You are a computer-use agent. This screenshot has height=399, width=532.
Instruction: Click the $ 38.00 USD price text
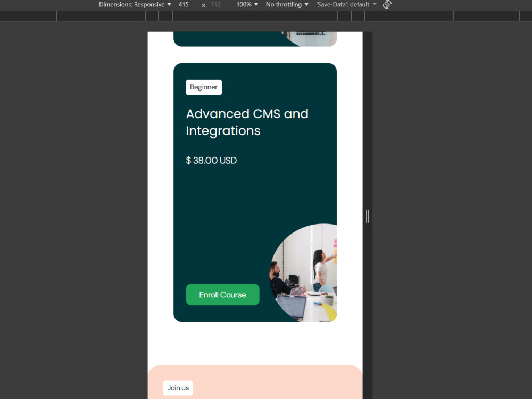click(211, 161)
